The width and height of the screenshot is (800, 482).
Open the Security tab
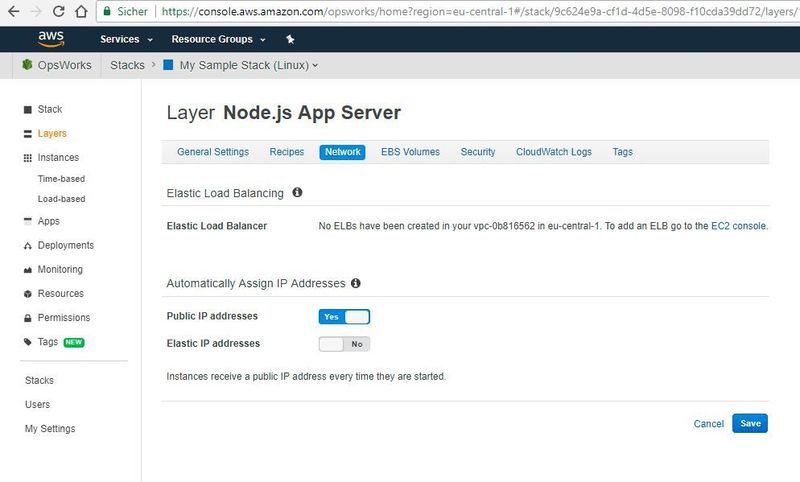(478, 152)
